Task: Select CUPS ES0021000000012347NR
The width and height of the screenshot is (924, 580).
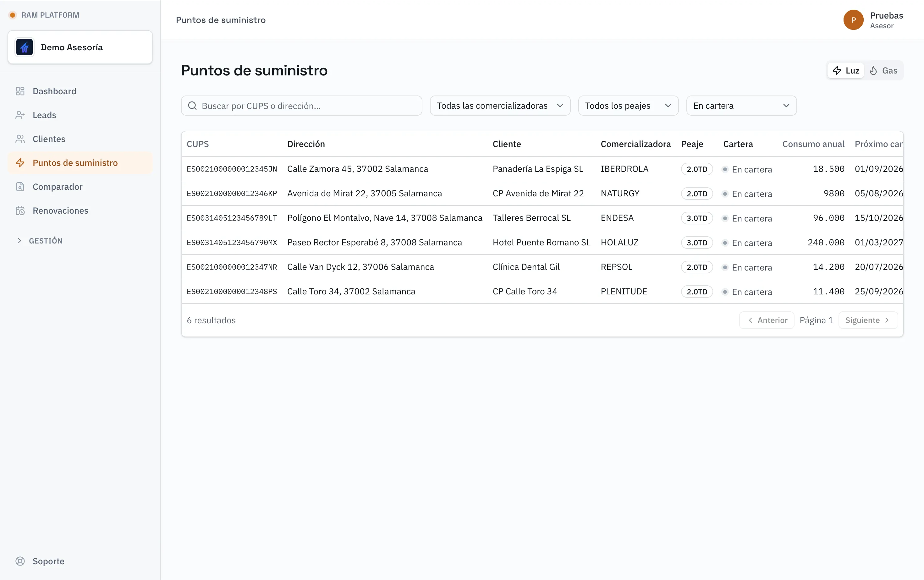Action: (x=232, y=267)
